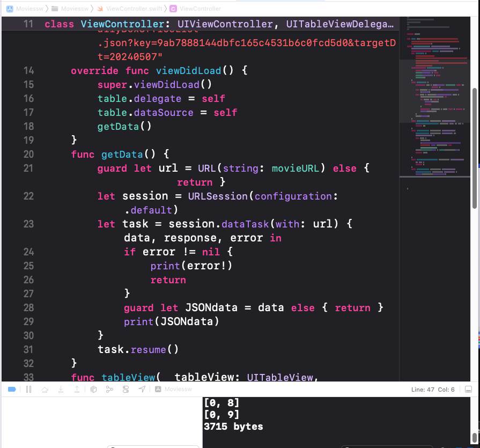Open Moviessw folder in jump bar

(70, 9)
